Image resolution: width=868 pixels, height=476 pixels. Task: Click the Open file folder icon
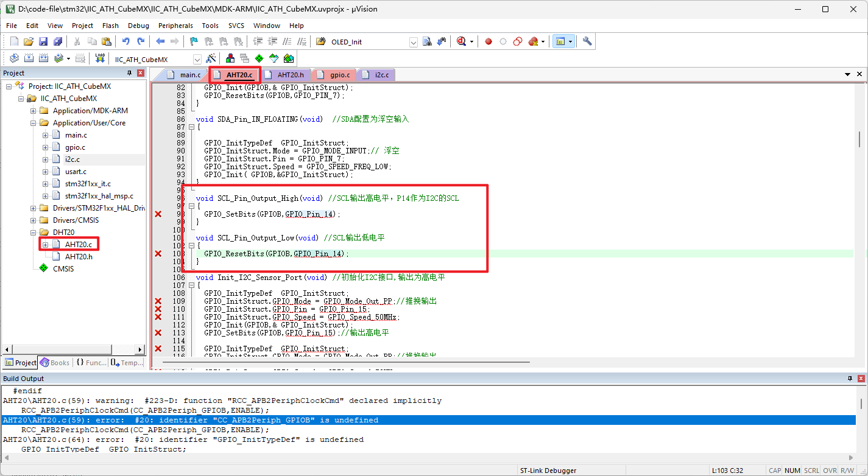(x=29, y=41)
